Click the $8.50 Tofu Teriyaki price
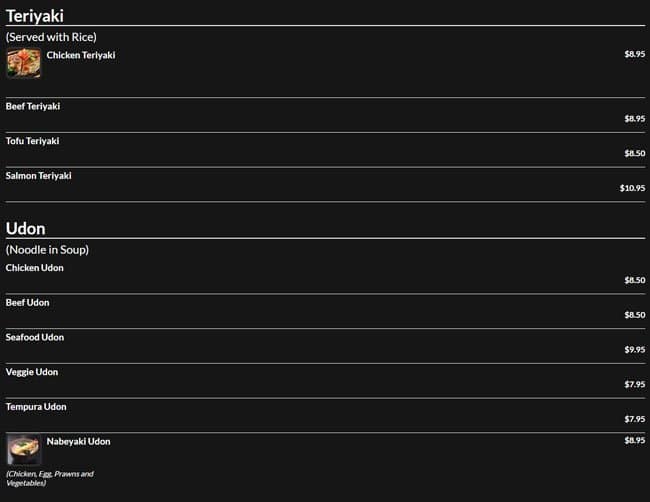 pyautogui.click(x=635, y=153)
